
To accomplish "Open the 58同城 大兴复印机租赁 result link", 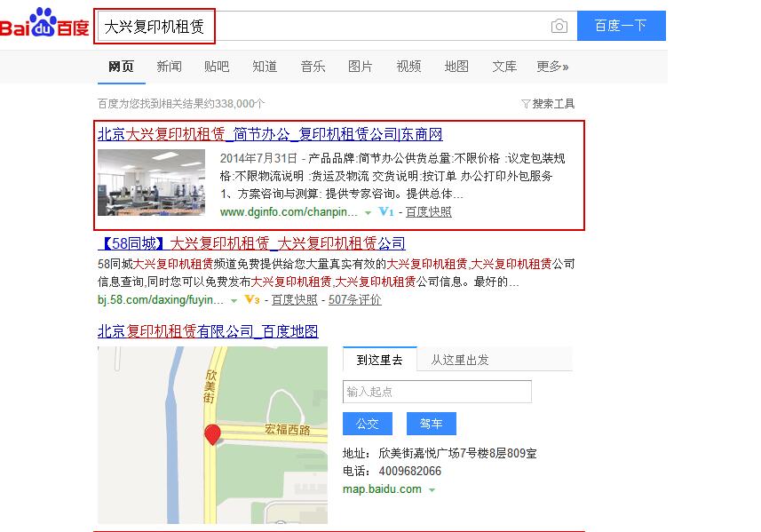I will 251,242.
